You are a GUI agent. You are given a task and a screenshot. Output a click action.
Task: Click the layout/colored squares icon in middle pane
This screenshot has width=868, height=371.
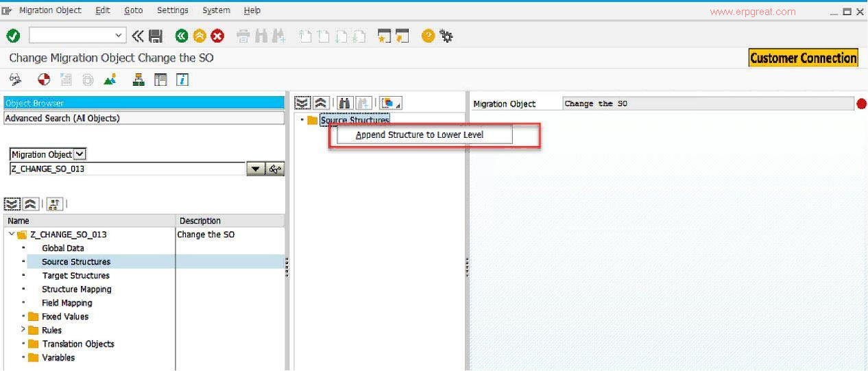coord(391,103)
